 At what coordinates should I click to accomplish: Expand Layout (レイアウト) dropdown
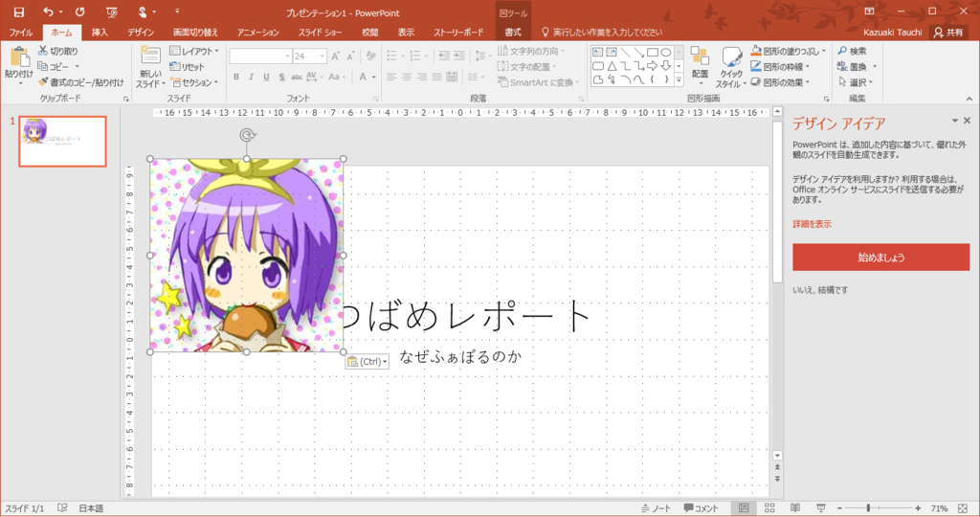pyautogui.click(x=194, y=51)
